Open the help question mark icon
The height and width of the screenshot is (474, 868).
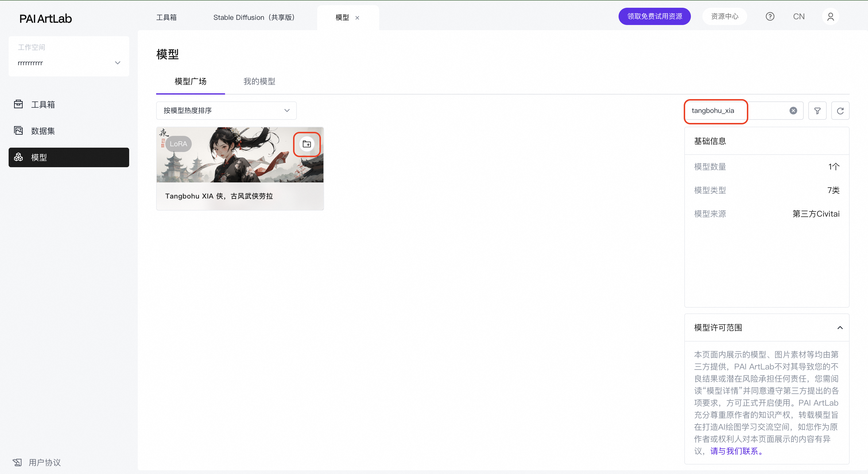coord(770,17)
